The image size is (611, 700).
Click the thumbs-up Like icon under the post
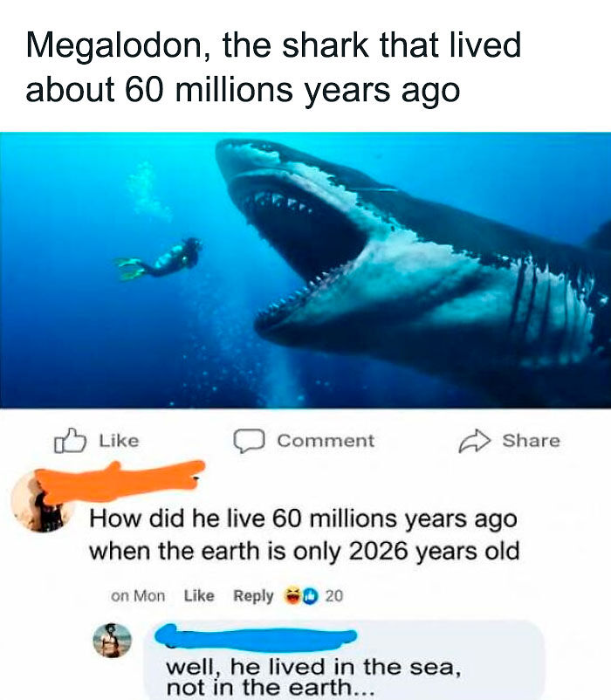click(70, 441)
